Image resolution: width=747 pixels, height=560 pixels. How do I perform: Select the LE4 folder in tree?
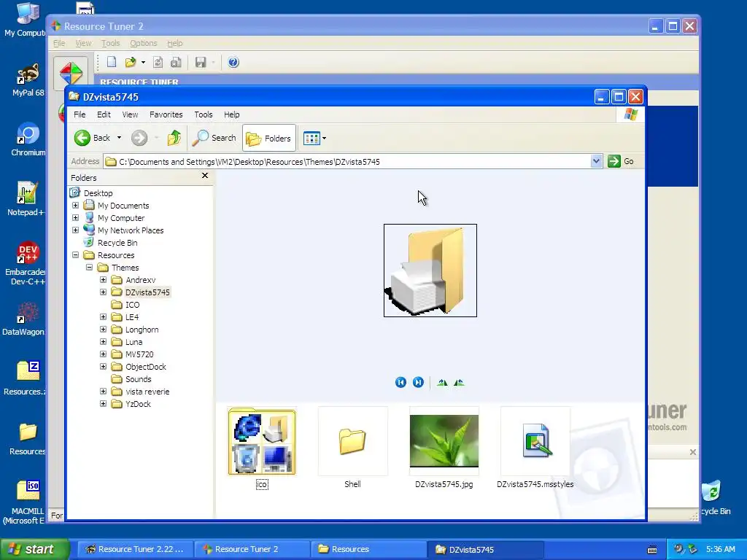coord(131,317)
